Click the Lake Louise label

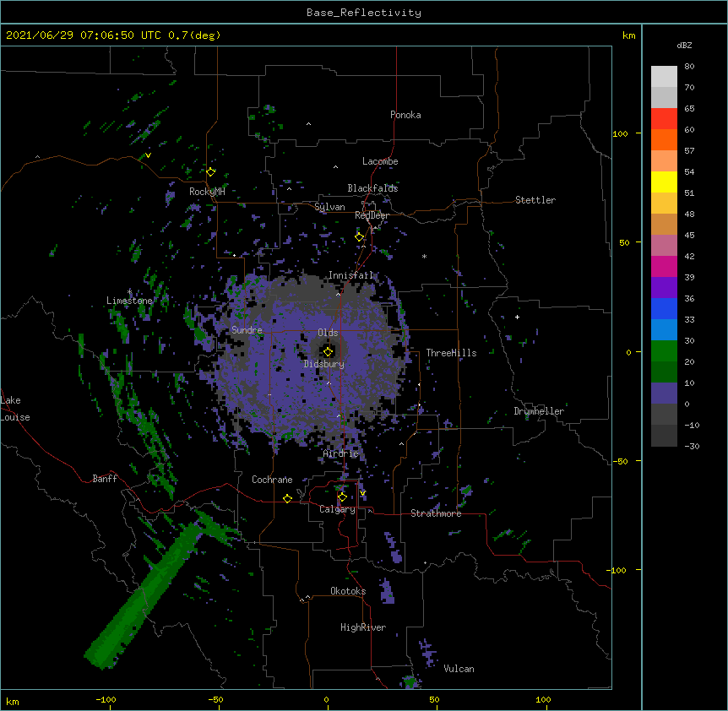point(15,409)
